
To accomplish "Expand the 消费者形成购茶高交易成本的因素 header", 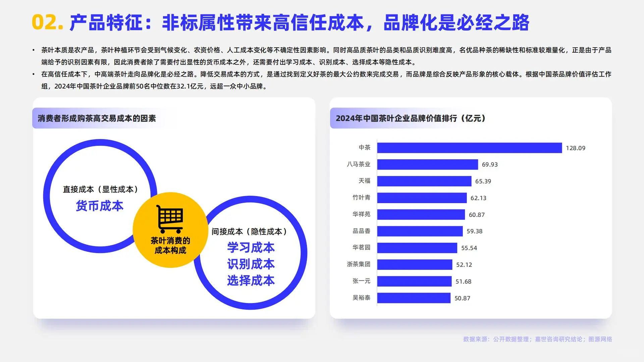I will [97, 118].
